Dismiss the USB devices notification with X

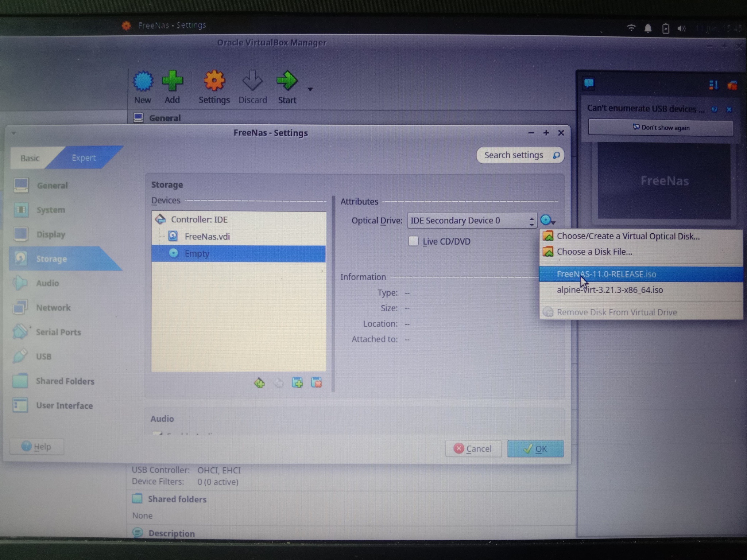pos(729,109)
